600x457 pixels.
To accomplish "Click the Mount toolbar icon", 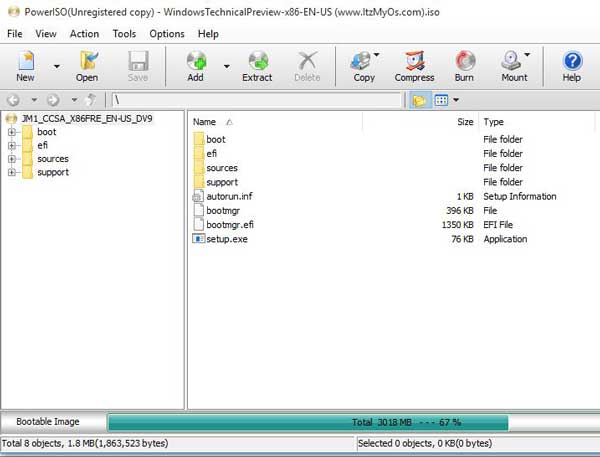I will (x=514, y=66).
